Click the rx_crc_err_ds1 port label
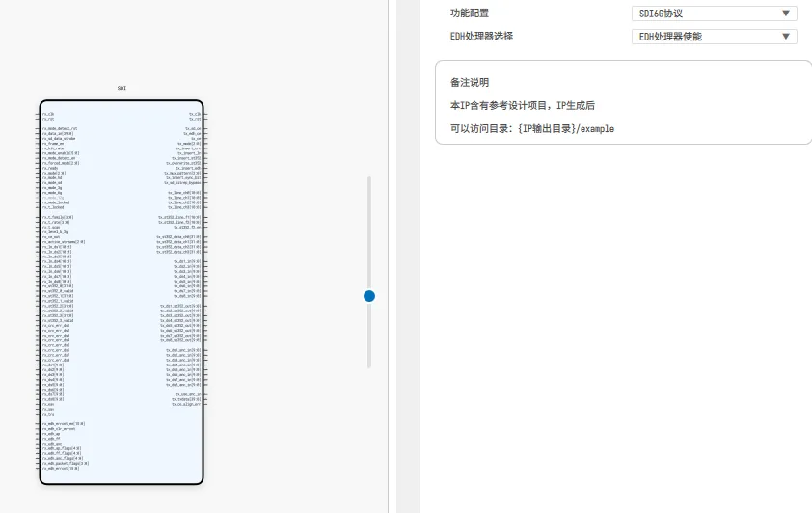 (55, 326)
